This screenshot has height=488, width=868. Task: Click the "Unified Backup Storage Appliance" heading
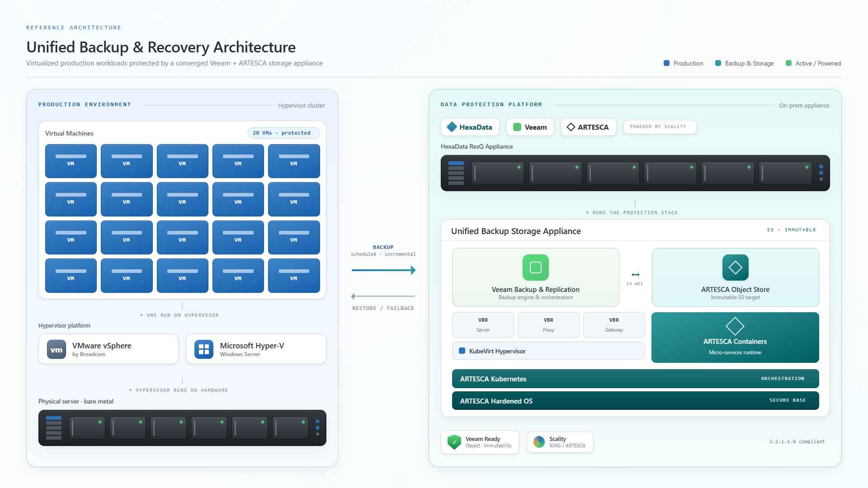pos(516,231)
